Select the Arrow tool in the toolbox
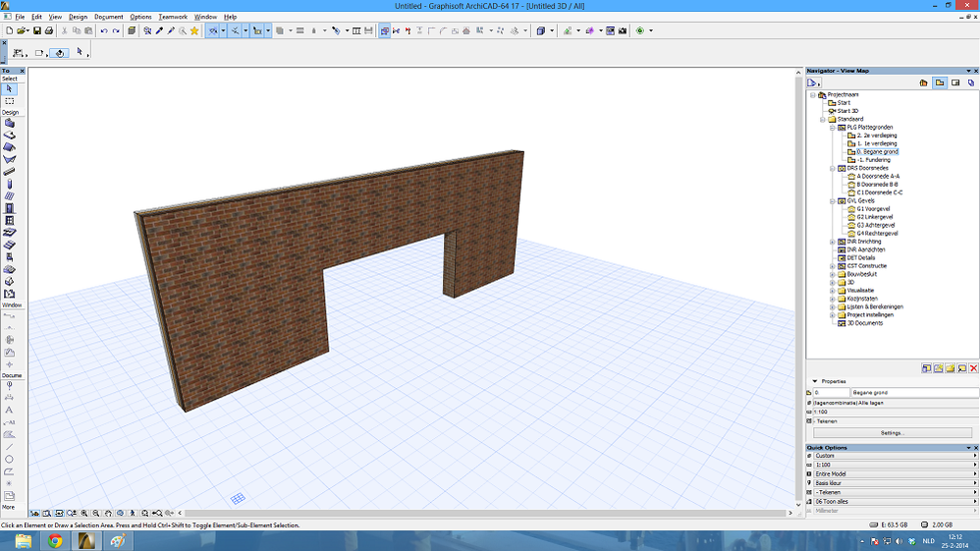 coord(10,88)
